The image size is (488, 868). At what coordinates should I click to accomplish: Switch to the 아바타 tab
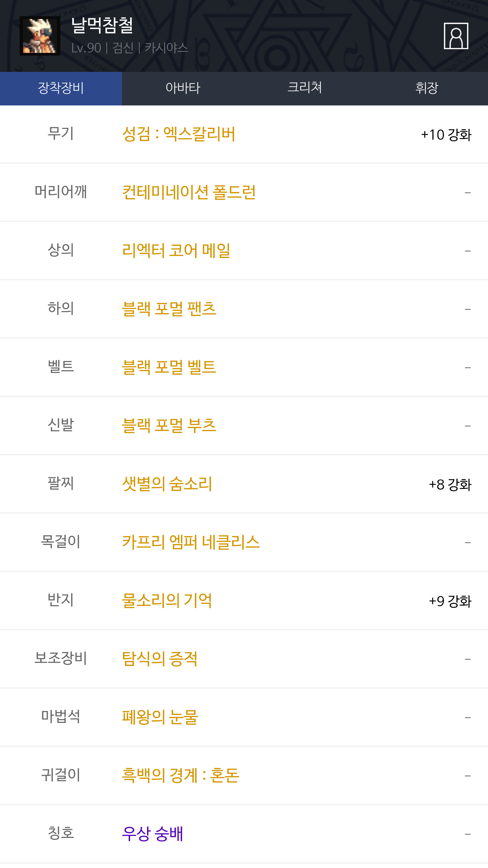click(183, 88)
